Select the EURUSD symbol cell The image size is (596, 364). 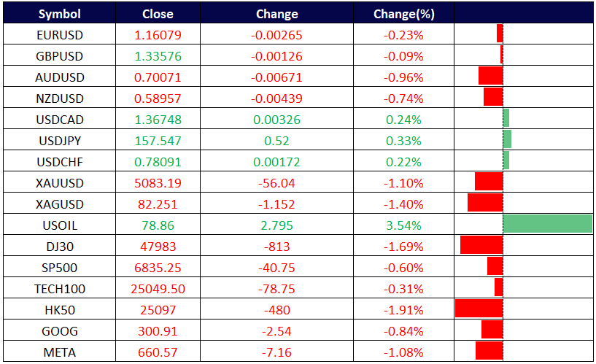(59, 35)
